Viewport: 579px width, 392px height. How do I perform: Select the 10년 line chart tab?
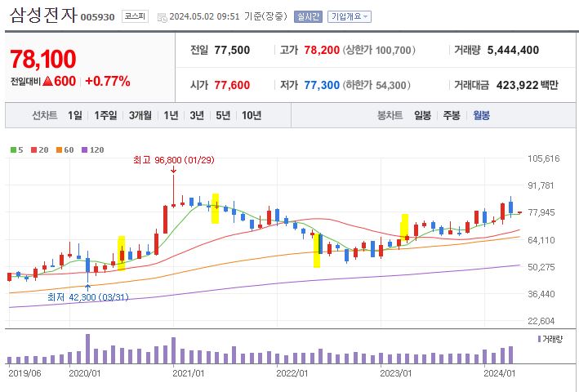(252, 115)
